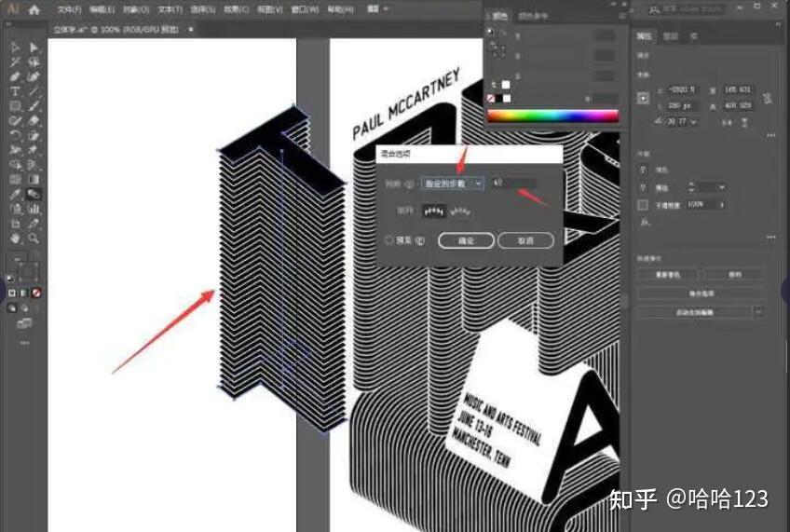This screenshot has width=790, height=532.
Task: Click None mode button under fill/stroke
Action: 35,293
